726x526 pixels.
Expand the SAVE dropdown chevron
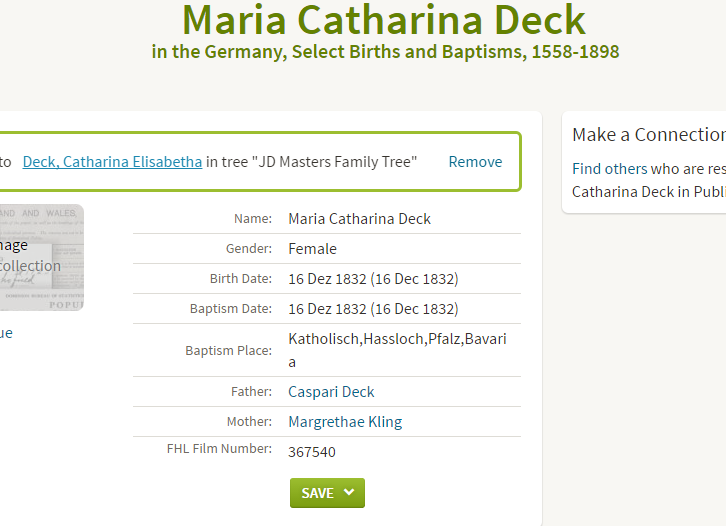tap(350, 493)
